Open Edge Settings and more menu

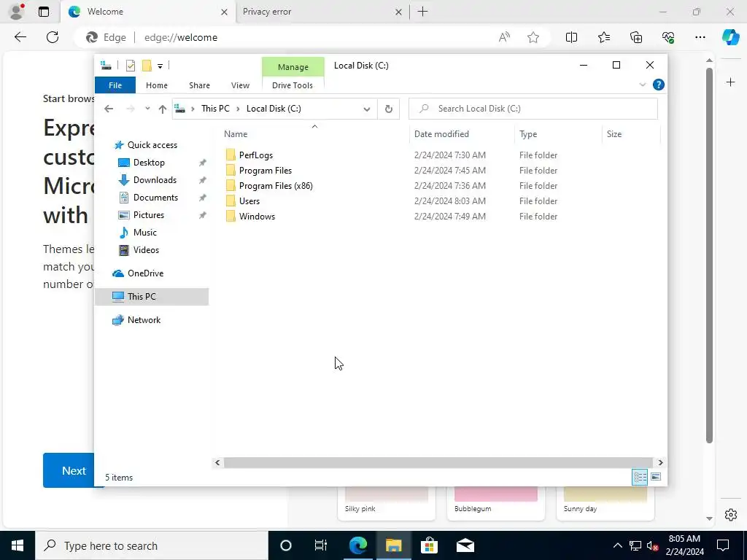click(700, 37)
